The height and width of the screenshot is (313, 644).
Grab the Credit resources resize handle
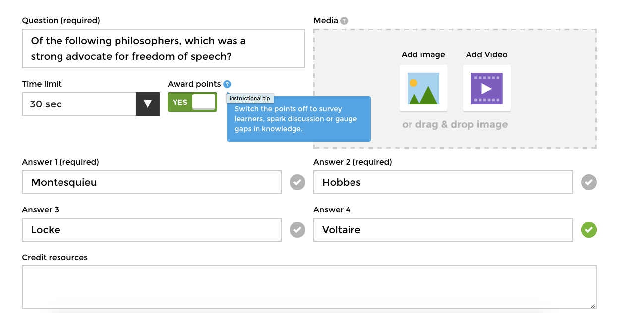click(x=593, y=306)
